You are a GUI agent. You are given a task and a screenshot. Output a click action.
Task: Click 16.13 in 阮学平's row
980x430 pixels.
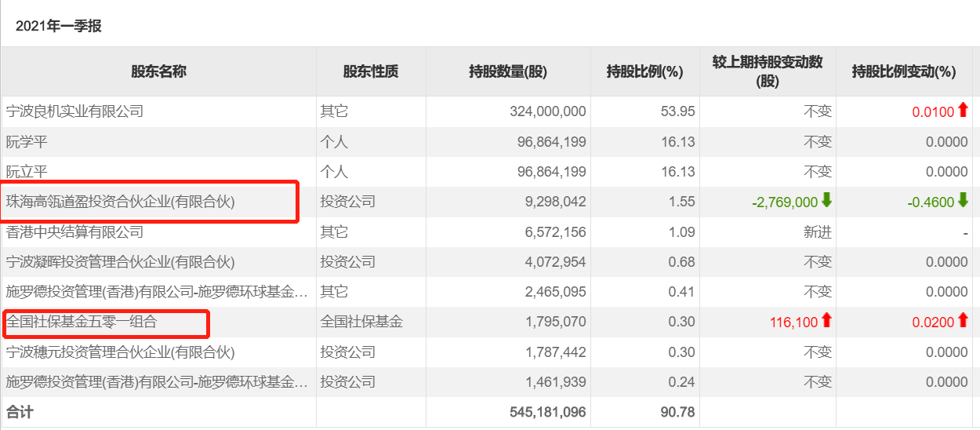pos(678,142)
